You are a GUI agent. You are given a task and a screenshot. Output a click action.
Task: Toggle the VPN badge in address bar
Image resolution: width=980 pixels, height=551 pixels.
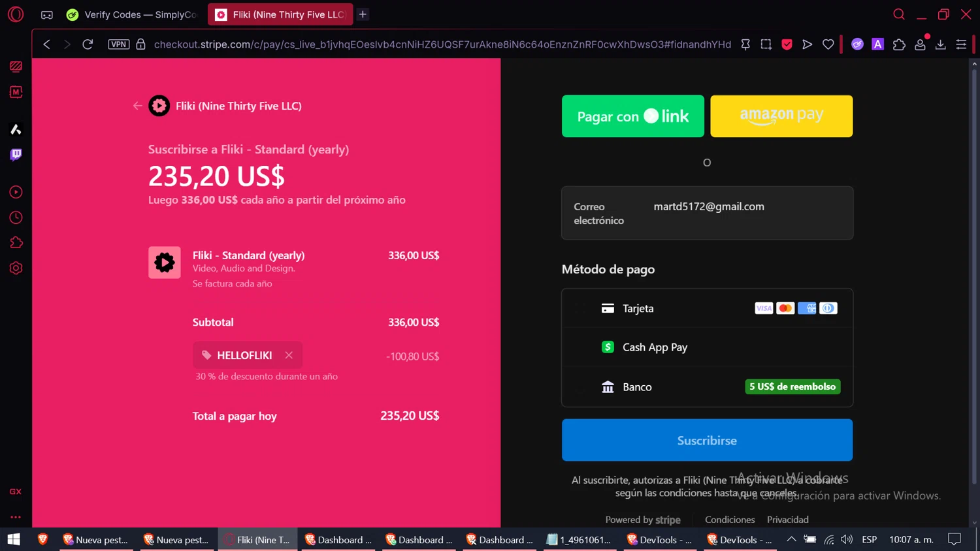tap(118, 44)
